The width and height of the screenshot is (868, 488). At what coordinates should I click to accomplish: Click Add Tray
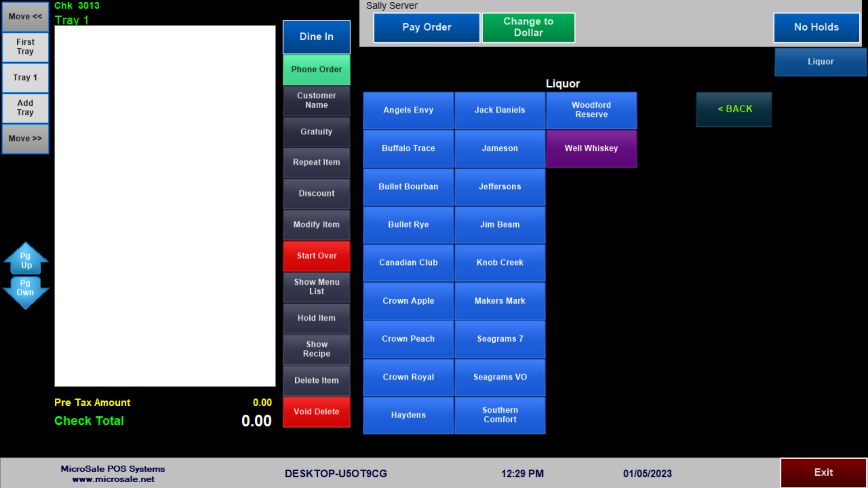point(25,108)
